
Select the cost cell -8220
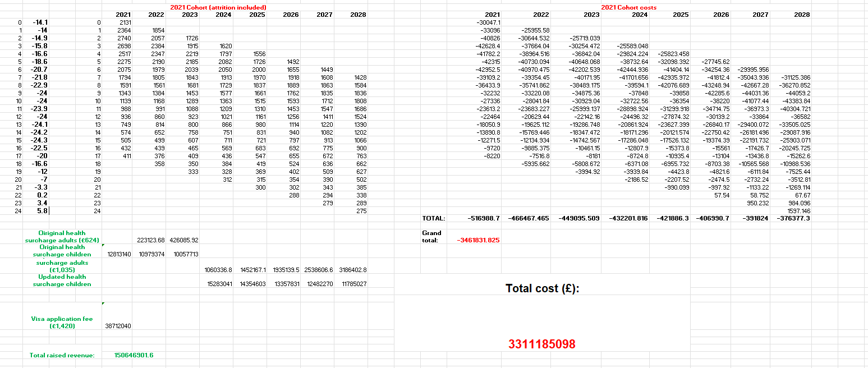[492, 156]
